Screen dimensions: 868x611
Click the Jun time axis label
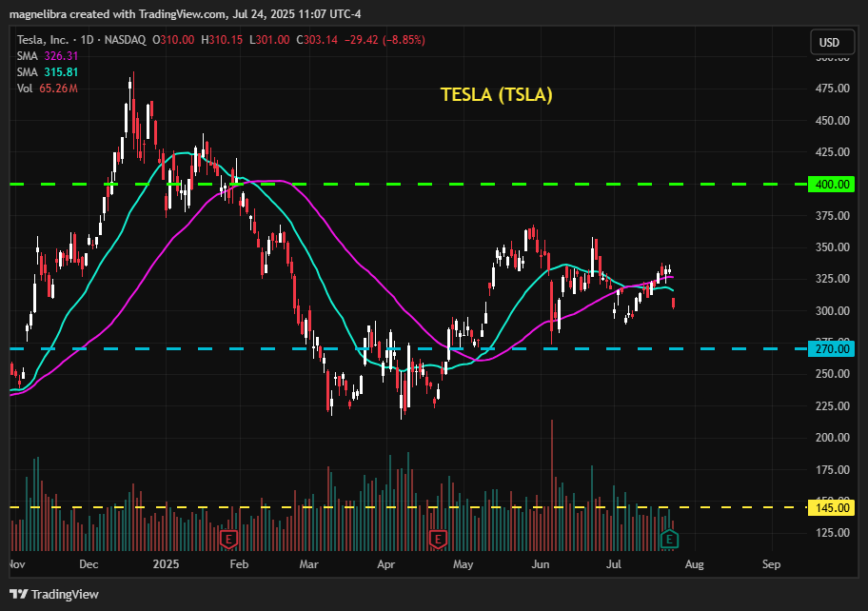coord(541,564)
